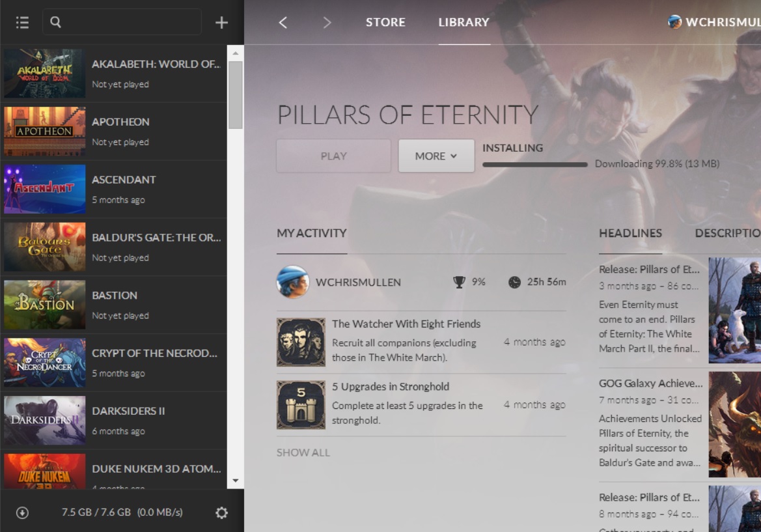Select APOTHEON title in game list
Image resolution: width=761 pixels, height=532 pixels.
coord(121,122)
